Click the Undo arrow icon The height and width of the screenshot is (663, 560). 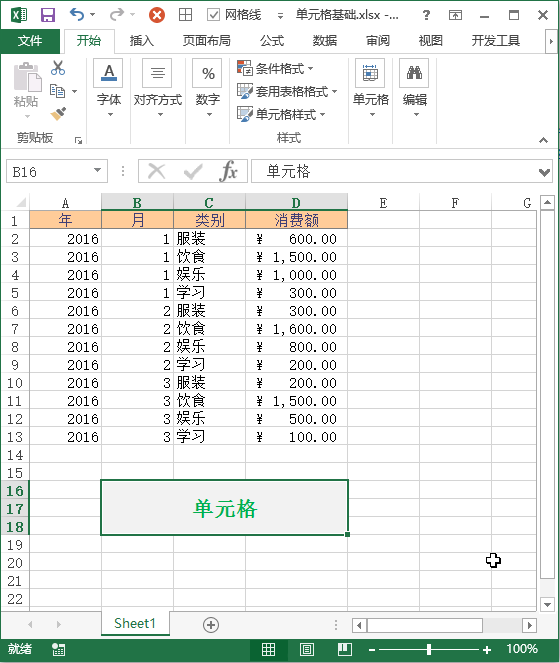pos(77,15)
